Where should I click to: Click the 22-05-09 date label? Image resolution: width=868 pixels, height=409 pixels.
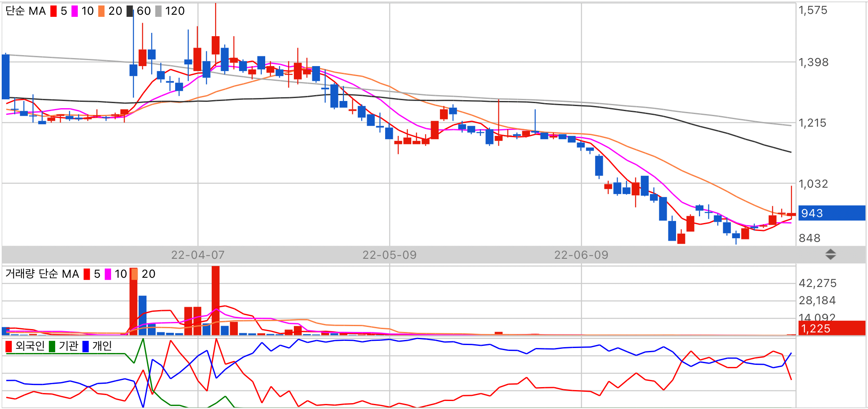(x=389, y=255)
